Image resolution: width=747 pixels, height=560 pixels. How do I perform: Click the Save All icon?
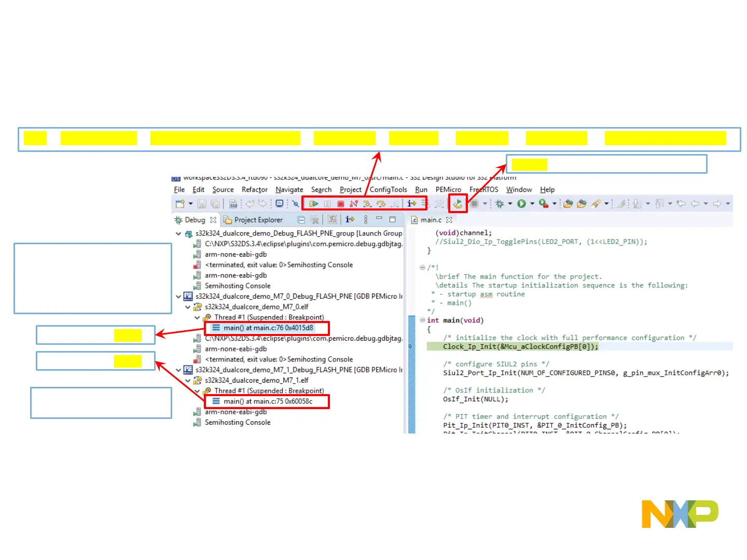click(215, 204)
